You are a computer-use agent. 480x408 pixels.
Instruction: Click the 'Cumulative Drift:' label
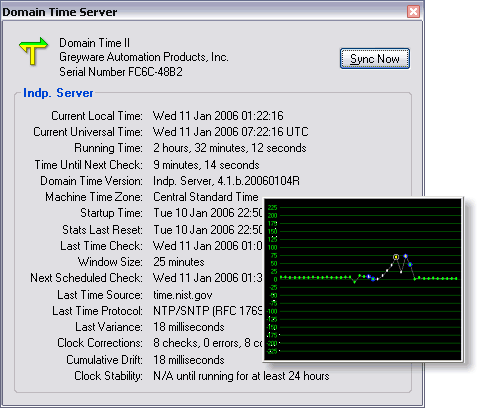click(x=104, y=360)
